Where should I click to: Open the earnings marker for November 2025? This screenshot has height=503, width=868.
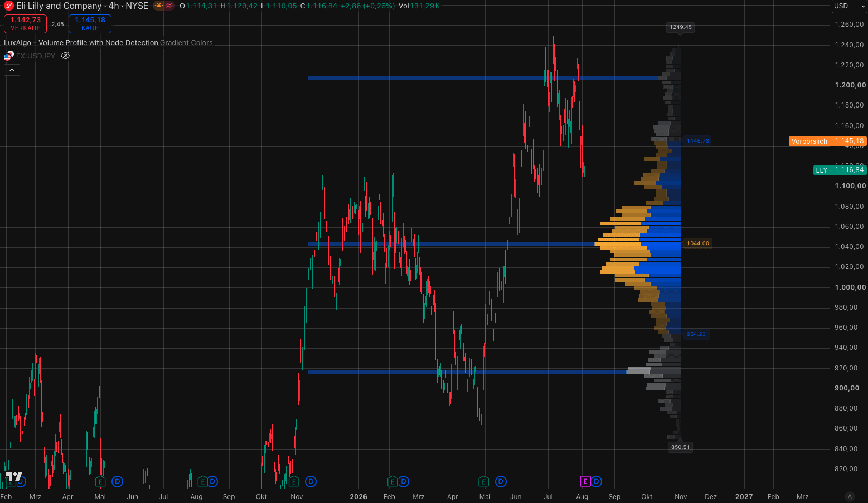coord(294,481)
